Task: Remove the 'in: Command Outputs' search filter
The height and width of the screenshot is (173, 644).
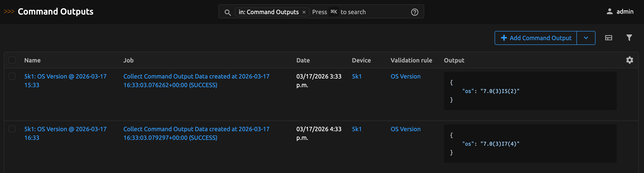Action: point(304,12)
